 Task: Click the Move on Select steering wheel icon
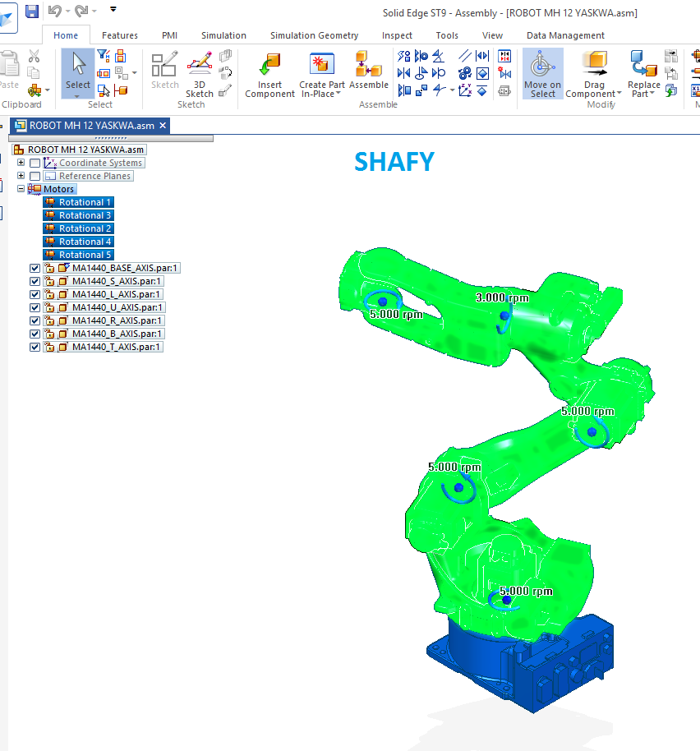(x=541, y=65)
